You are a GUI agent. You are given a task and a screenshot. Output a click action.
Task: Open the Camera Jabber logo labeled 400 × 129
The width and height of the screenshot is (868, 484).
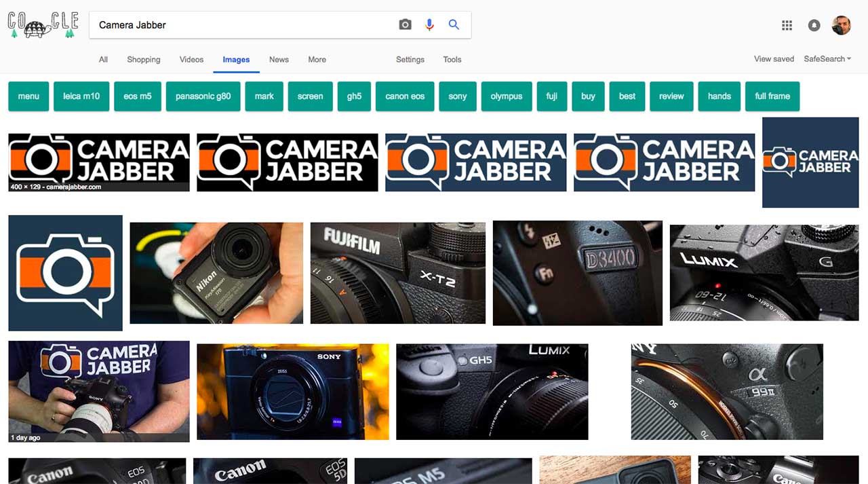(x=99, y=162)
